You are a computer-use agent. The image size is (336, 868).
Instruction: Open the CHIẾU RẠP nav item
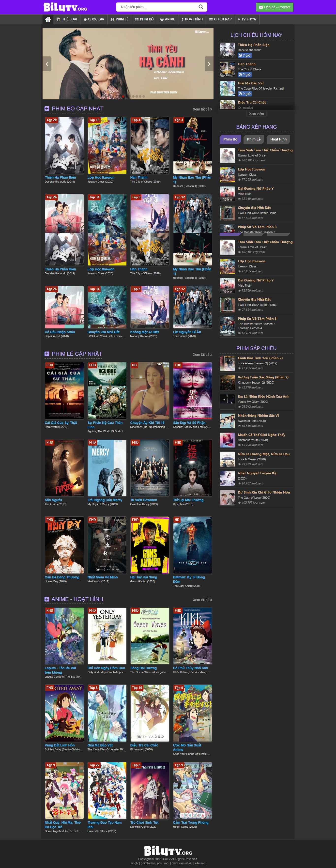[220, 19]
